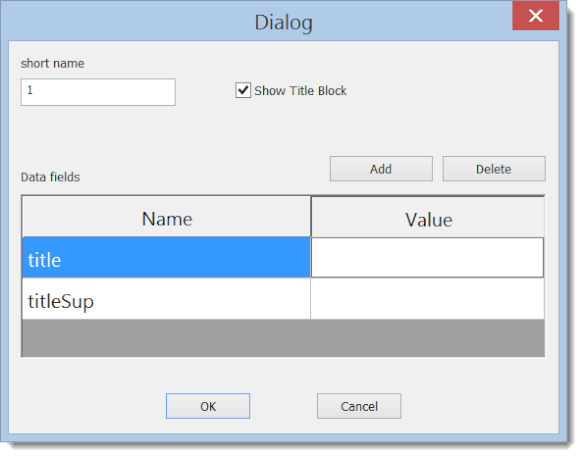Image resolution: width=582 pixels, height=457 pixels.
Task: Click the Add button for data fields
Action: coord(381,169)
